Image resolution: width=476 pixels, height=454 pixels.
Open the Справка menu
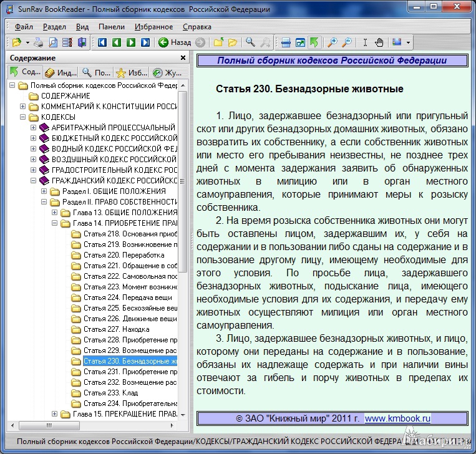197,27
